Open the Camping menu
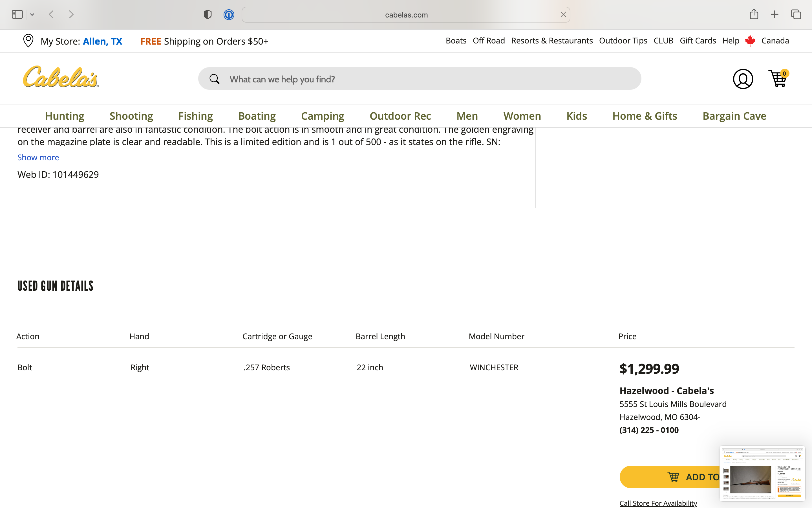Viewport: 812px width, 508px height. [323, 116]
